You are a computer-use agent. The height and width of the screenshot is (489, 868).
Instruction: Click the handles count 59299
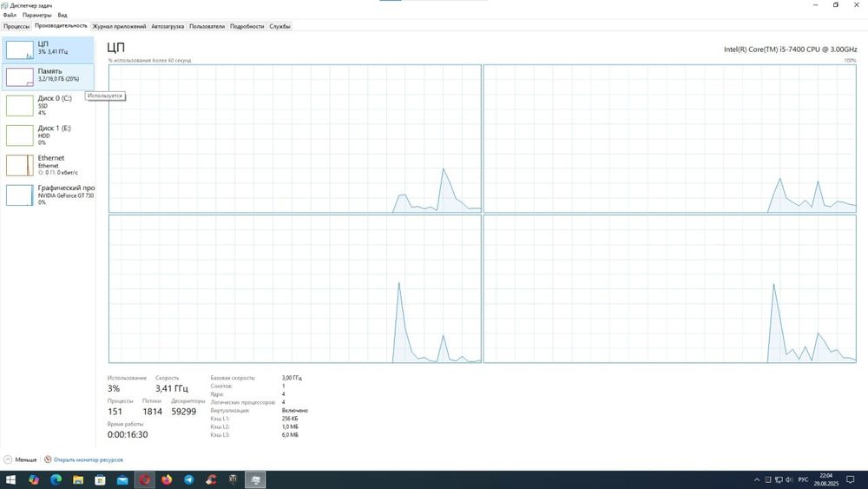[184, 412]
